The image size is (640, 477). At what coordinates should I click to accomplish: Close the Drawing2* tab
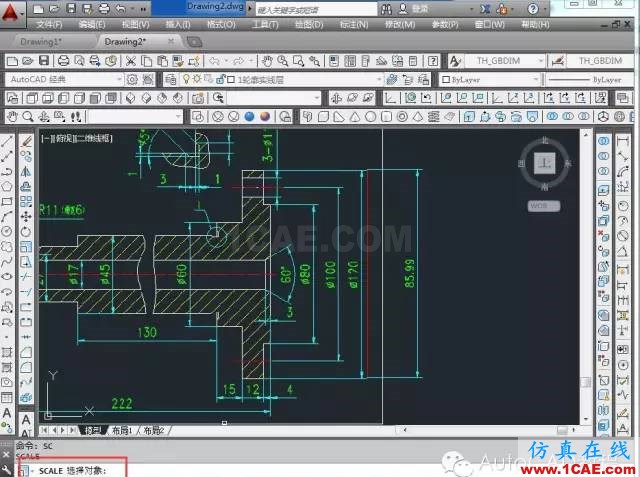point(171,41)
